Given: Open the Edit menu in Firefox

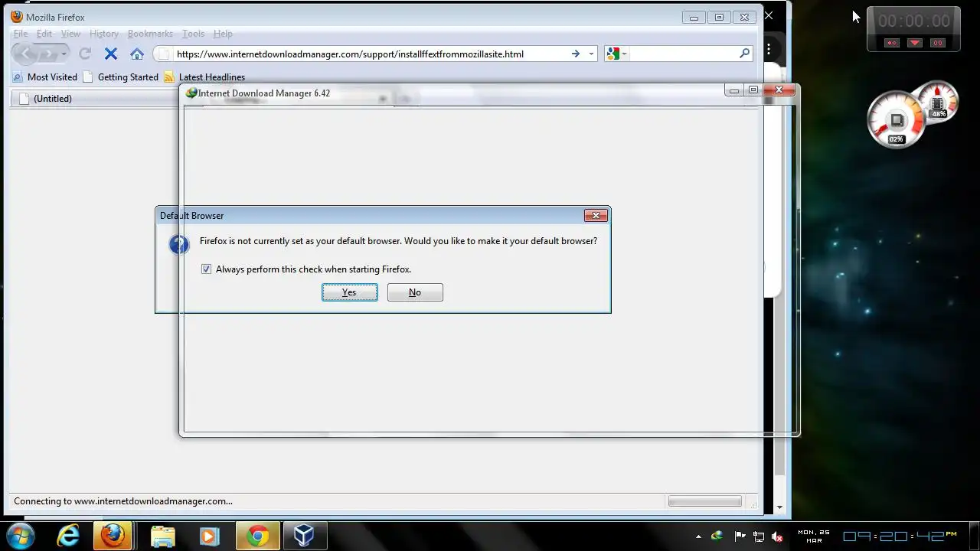Looking at the screenshot, I should [x=44, y=34].
